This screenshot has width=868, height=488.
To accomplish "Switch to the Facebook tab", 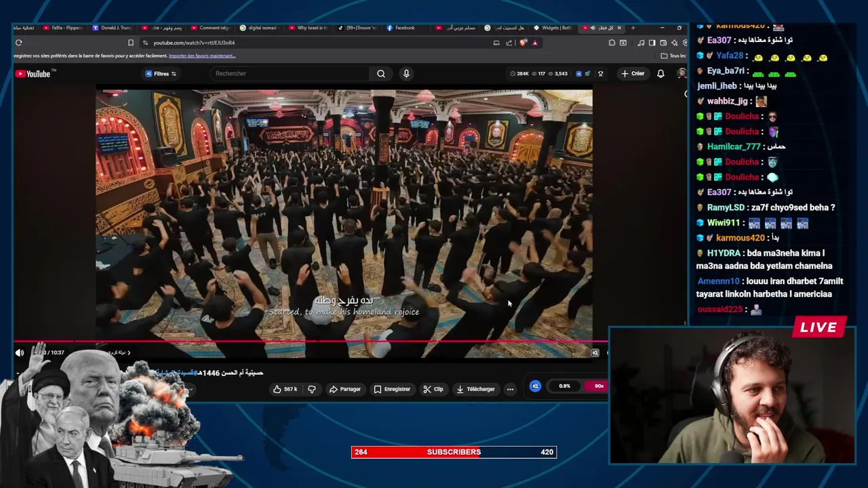I will click(401, 28).
